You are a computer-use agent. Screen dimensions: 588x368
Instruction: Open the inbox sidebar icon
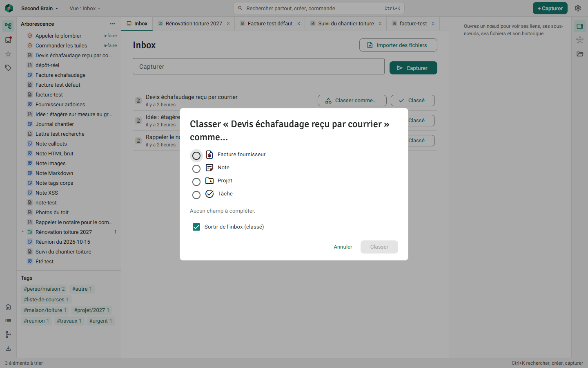[8, 40]
